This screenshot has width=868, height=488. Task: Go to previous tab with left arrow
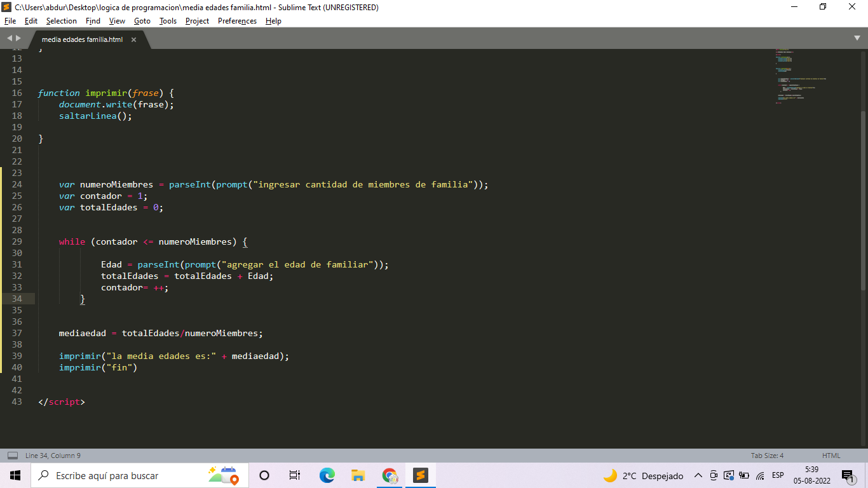(10, 39)
